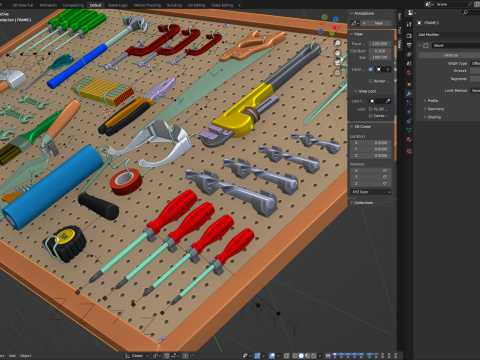Open the Width Type dropdown
The image size is (480, 360).
click(475, 63)
